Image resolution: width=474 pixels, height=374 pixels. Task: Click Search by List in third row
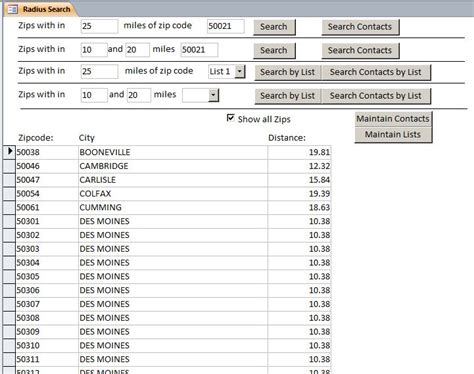(288, 72)
